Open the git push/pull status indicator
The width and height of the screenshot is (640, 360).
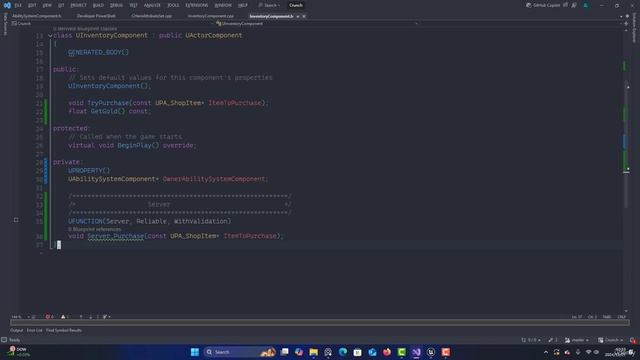pyautogui.click(x=531, y=340)
